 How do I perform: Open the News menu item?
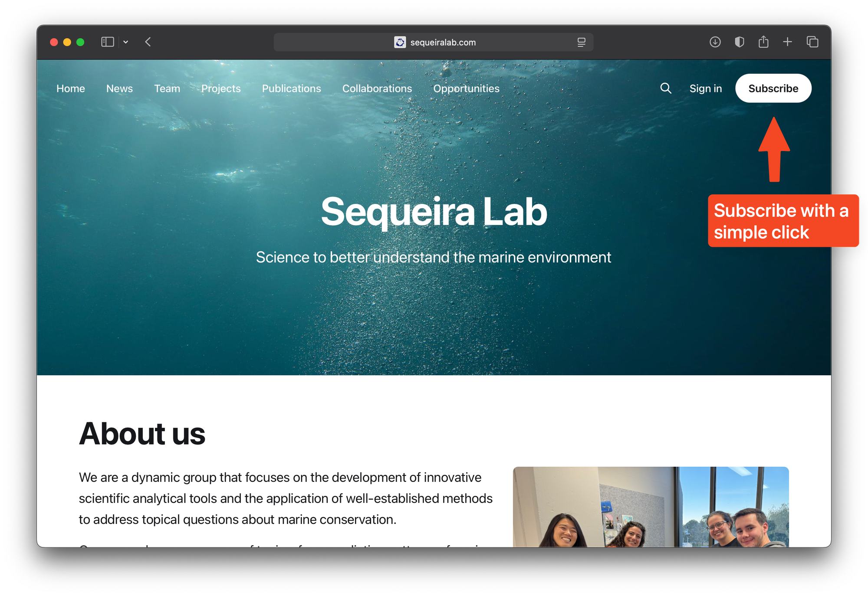[x=119, y=88]
